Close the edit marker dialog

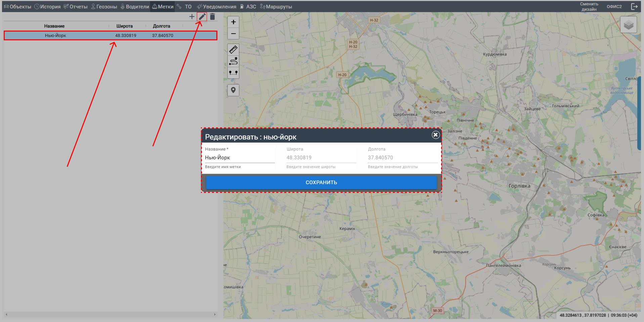pos(435,135)
